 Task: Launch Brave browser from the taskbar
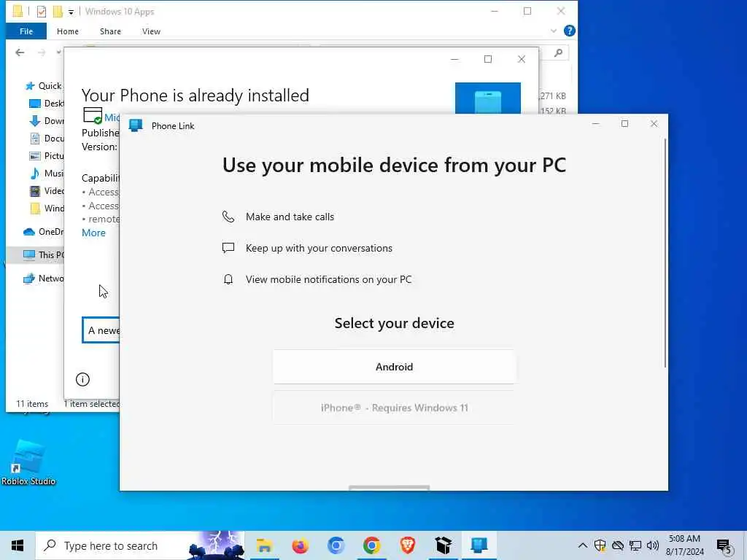pyautogui.click(x=407, y=545)
